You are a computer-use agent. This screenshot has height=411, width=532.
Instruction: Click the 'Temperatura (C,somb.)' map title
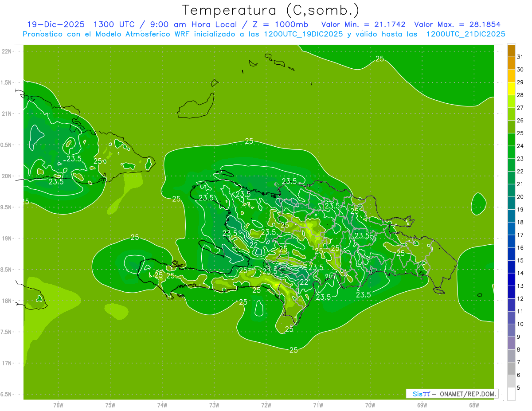coord(270,10)
